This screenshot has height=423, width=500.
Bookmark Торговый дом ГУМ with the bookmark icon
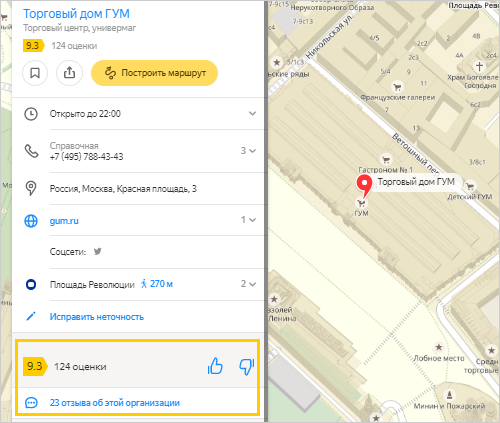tap(35, 73)
